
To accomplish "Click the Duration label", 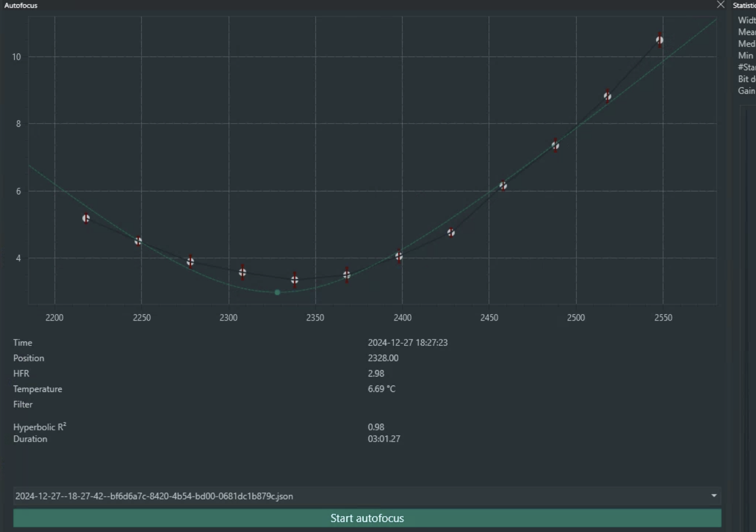I will pyautogui.click(x=30, y=439).
